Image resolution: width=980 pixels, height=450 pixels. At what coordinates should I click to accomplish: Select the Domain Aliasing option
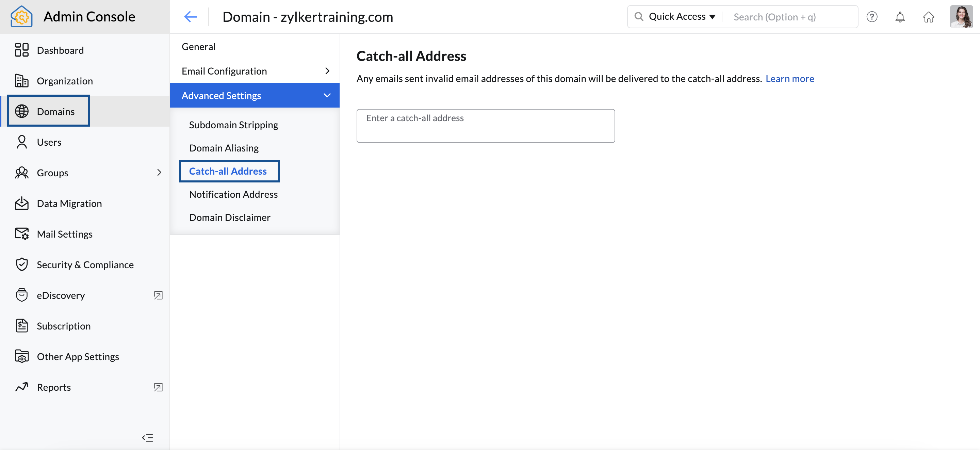(x=224, y=147)
